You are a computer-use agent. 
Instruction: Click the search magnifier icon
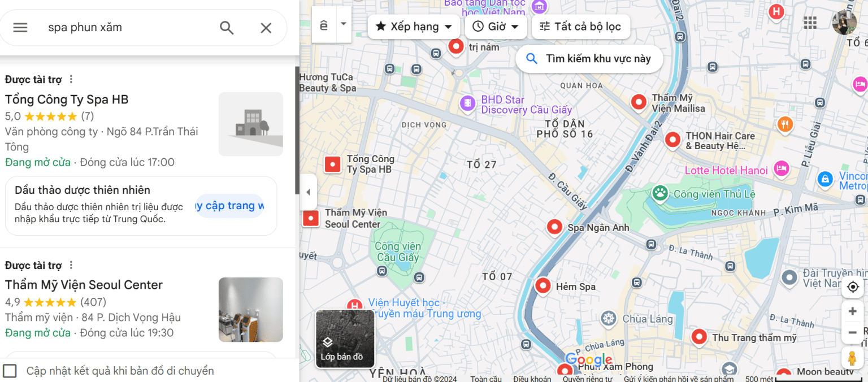[x=227, y=28]
